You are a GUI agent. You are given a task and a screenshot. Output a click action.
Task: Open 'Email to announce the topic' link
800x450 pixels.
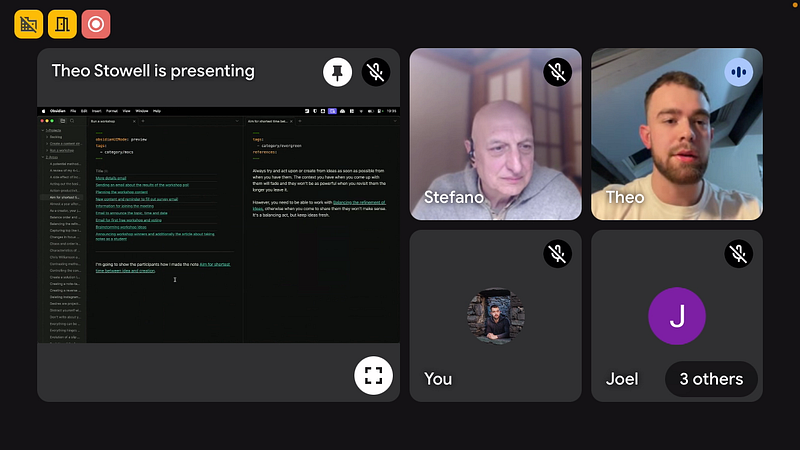pos(132,213)
